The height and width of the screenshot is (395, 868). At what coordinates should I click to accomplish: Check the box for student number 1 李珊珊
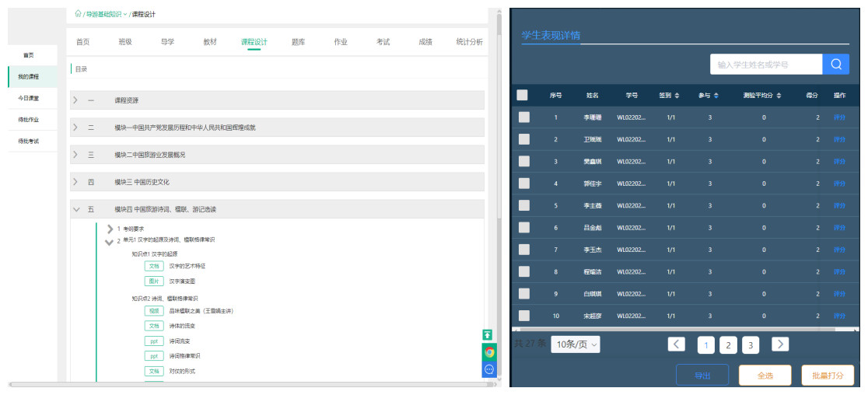524,117
